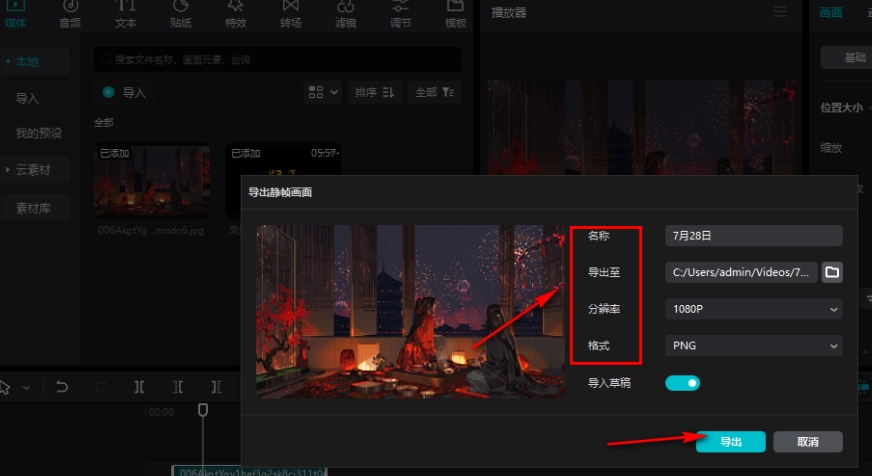872x476 pixels.
Task: Open the pointer tool mode dropdown arrow
Action: 26,388
